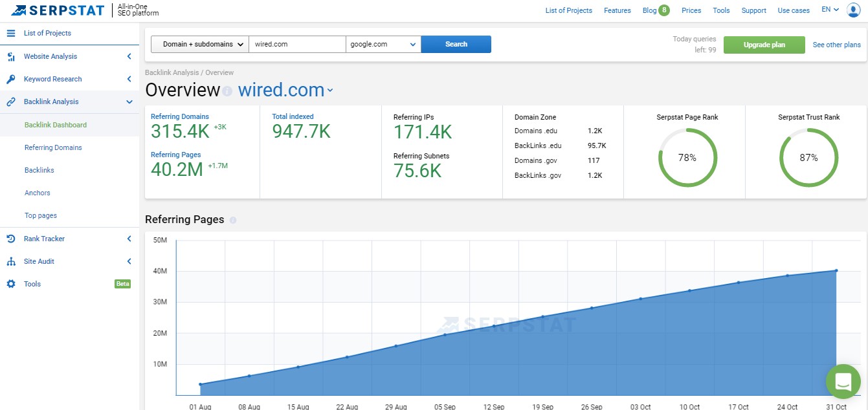Click the Blog notification badge 8
The image size is (868, 410).
(x=664, y=10)
